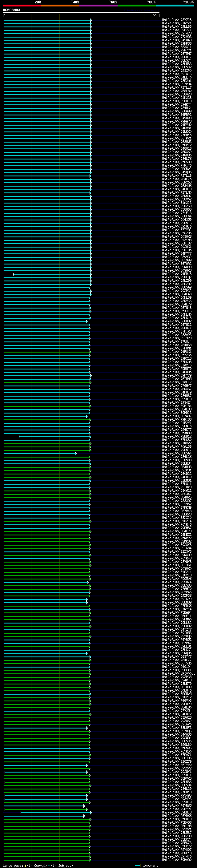
Task: Select hit label UniRef100_Q84L78
Action: (176, 531)
